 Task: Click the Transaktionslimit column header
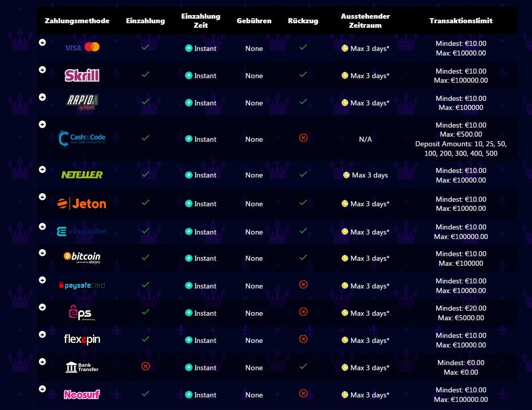461,21
